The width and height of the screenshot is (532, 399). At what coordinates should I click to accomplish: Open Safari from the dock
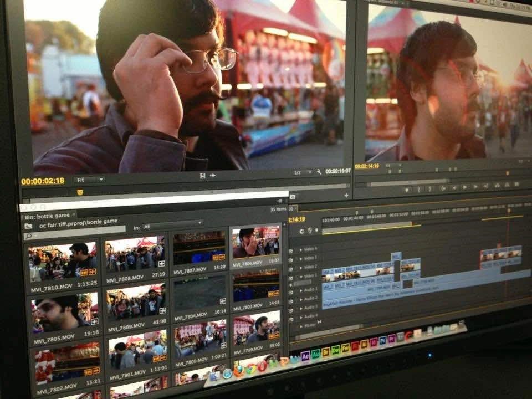pos(227,374)
